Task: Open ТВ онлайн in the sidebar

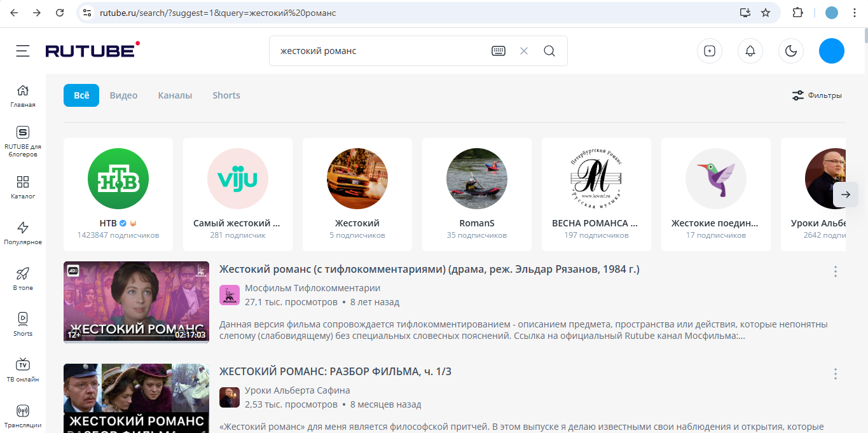Action: pos(23,371)
